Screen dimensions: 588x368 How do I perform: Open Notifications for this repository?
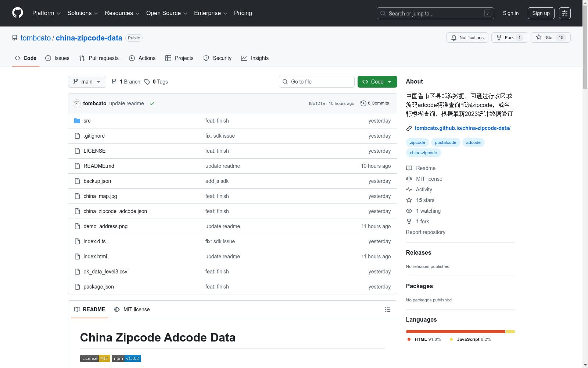pos(467,38)
